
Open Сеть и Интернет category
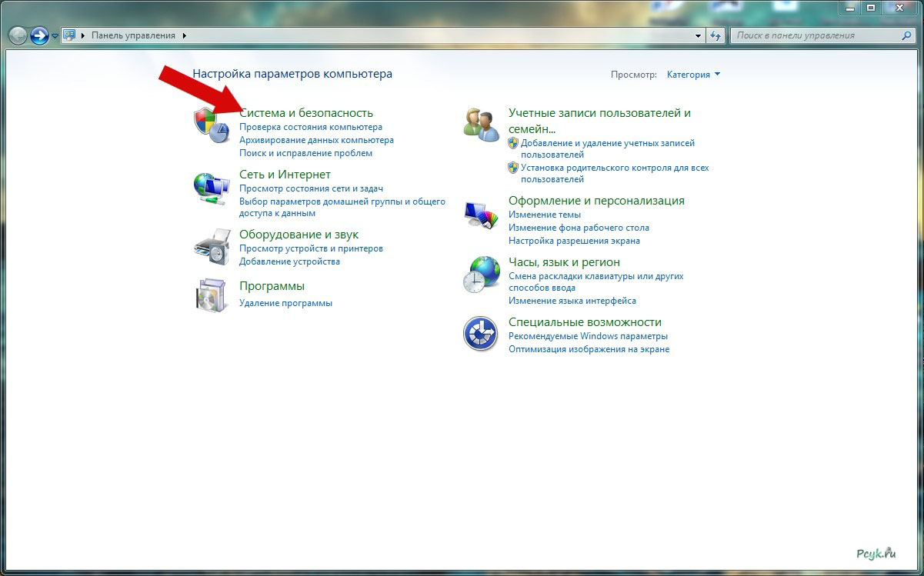285,175
